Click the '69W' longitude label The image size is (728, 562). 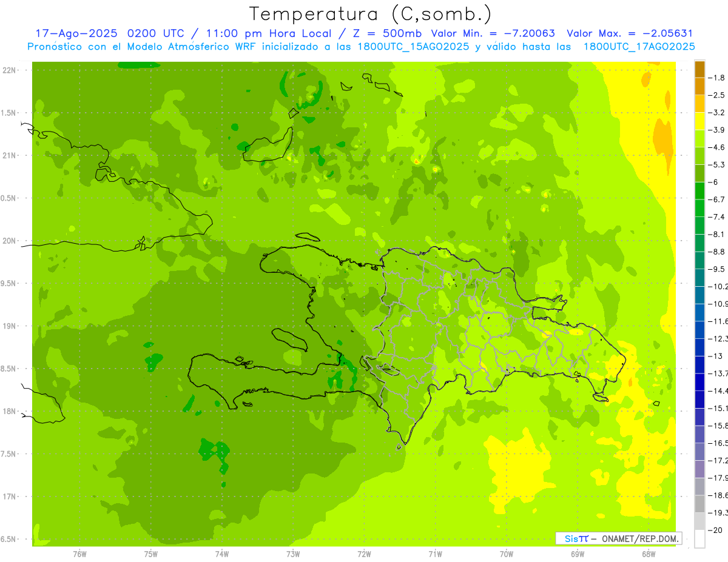coord(578,554)
